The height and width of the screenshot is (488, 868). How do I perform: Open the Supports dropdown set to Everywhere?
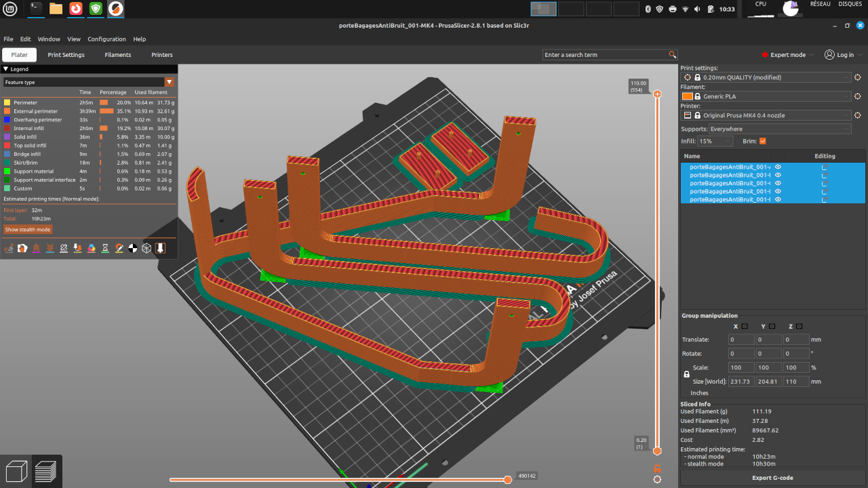click(x=779, y=129)
